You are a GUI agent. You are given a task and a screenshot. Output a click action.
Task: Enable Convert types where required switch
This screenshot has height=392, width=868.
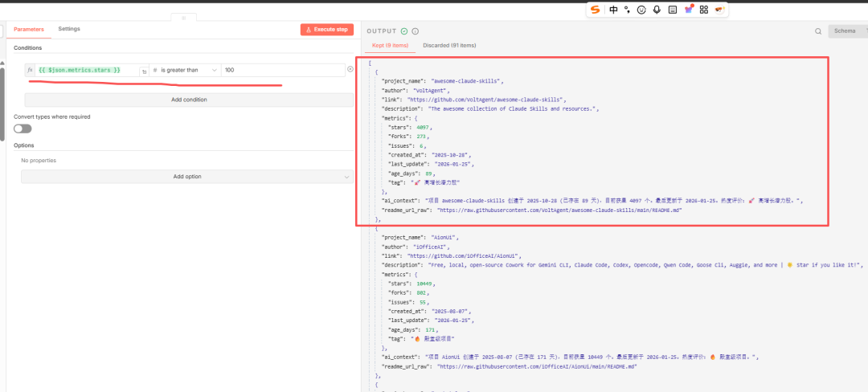pyautogui.click(x=23, y=129)
